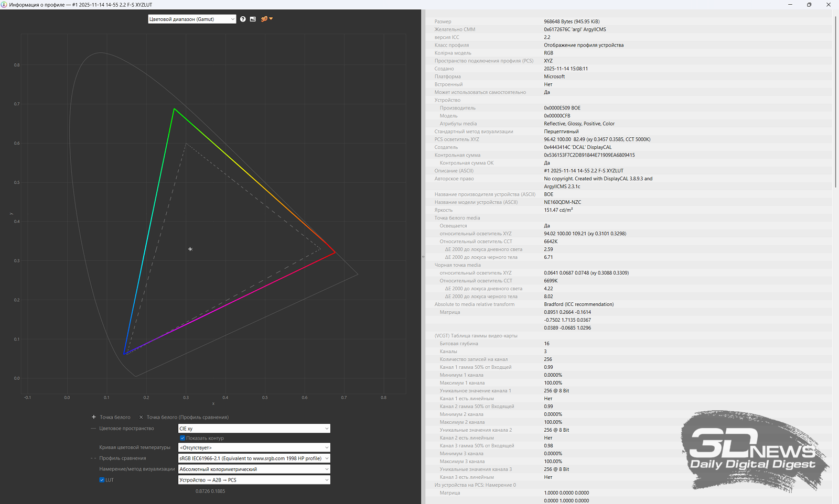
Task: Click the white point cross marker on graph
Action: [190, 249]
